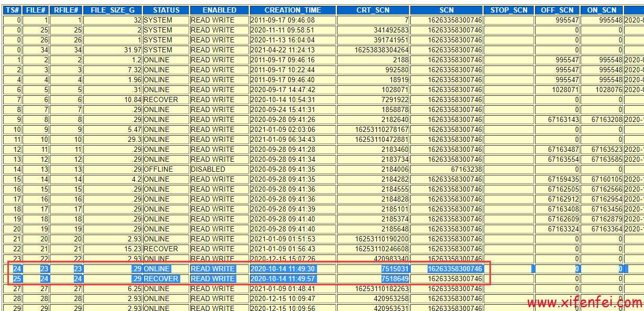The image size is (644, 311).
Task: Click creation time 2020-10-14 11:49:57
Action: [282, 279]
